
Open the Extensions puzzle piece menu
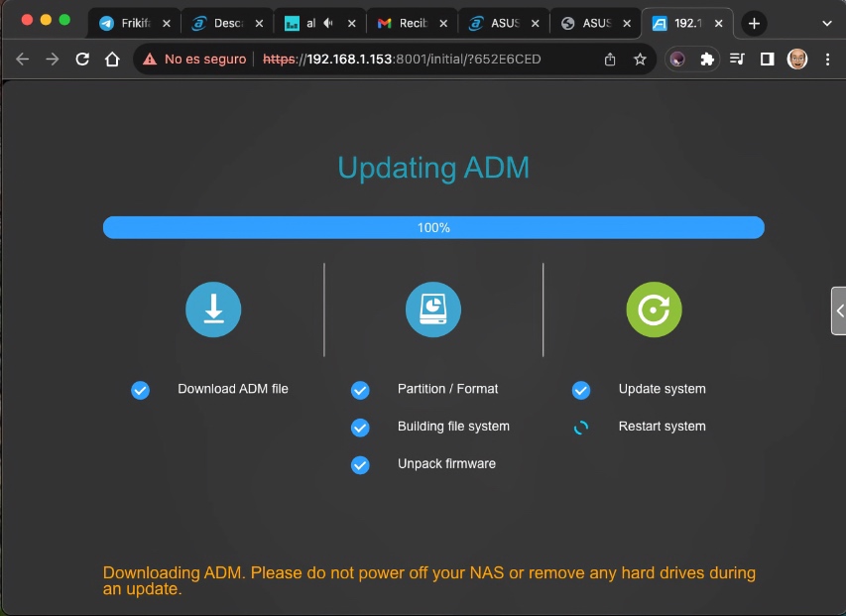coord(707,59)
